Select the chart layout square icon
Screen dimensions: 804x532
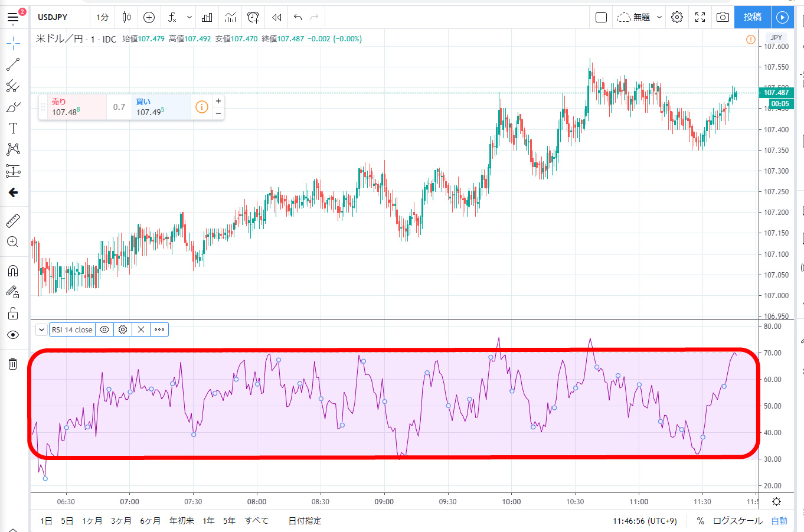point(601,17)
